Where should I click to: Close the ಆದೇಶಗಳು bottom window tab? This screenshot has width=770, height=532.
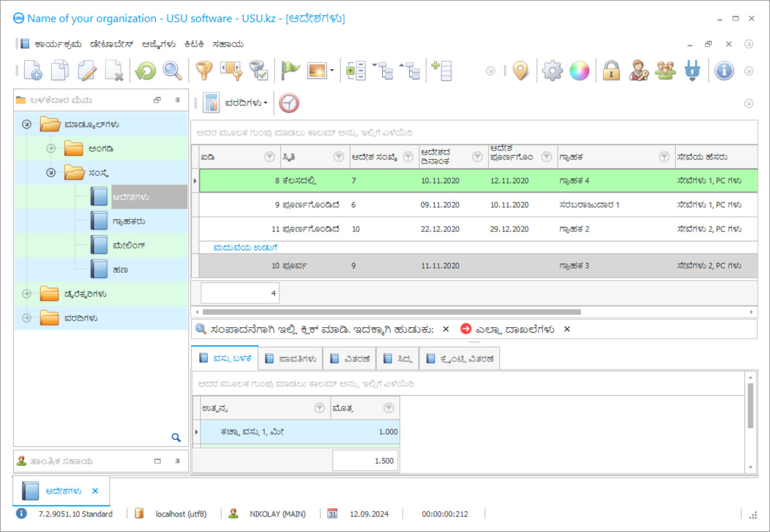click(x=95, y=491)
